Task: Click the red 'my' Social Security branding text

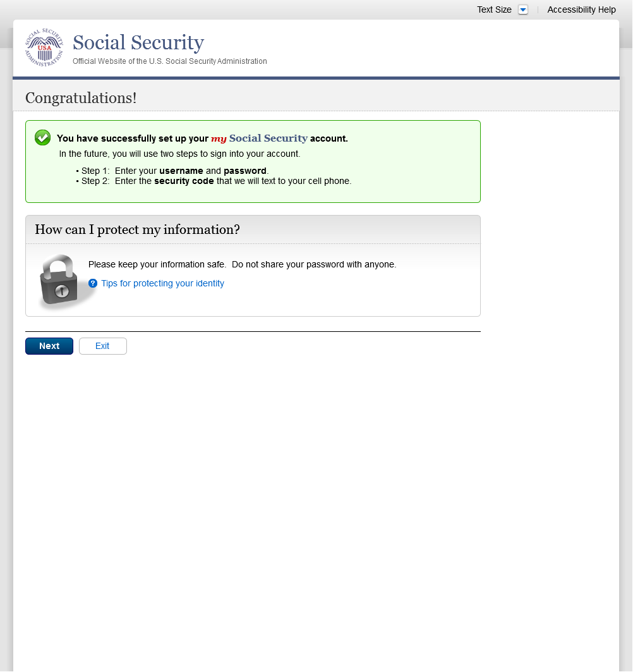Action: coord(219,138)
